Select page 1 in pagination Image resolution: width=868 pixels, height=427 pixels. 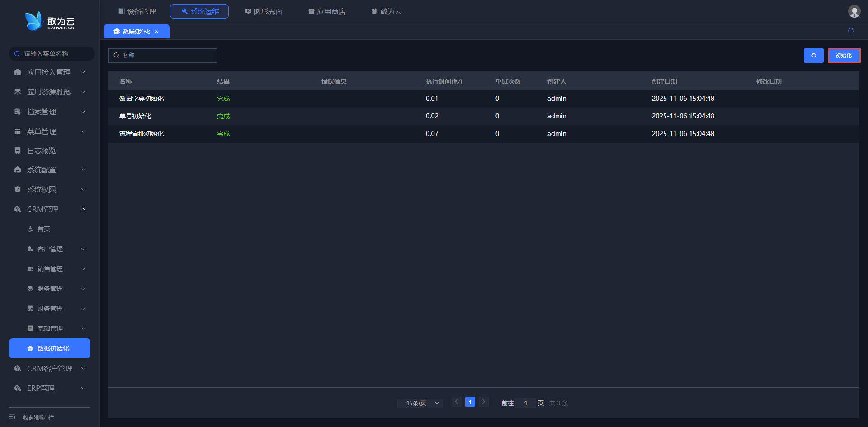(x=470, y=402)
